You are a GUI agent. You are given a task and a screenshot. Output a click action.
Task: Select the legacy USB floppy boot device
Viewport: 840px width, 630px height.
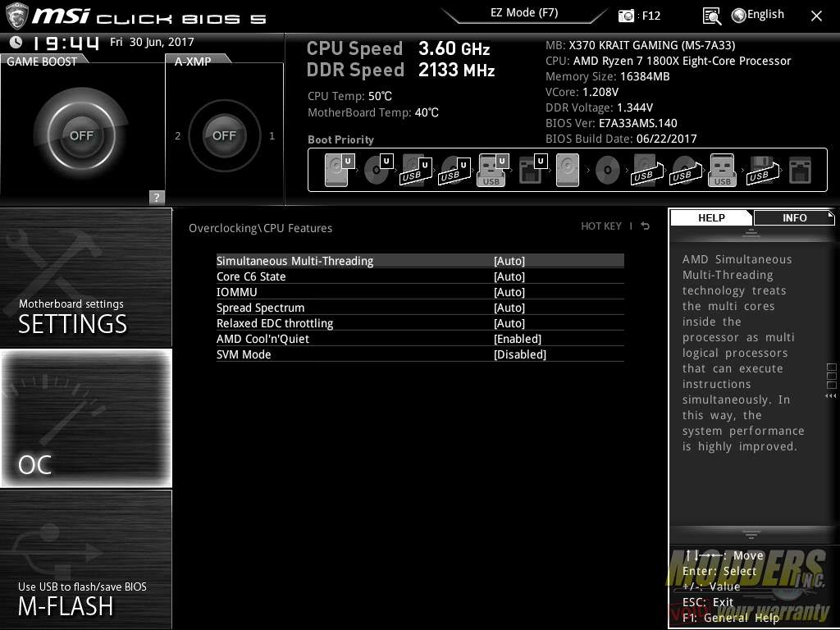[763, 171]
